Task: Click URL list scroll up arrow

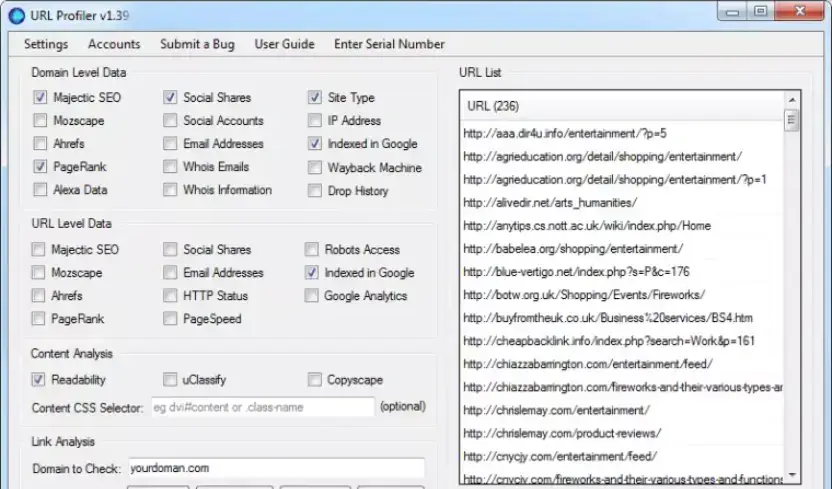Action: (x=792, y=100)
